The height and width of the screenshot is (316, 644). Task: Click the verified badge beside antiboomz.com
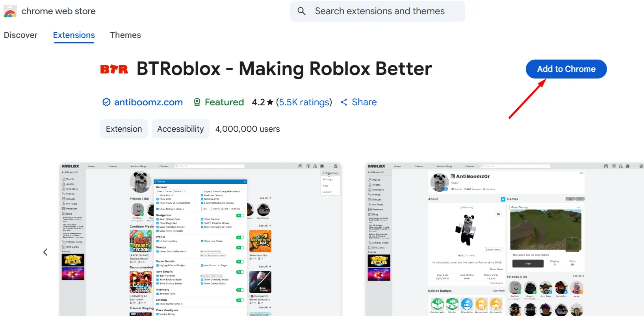pos(106,102)
